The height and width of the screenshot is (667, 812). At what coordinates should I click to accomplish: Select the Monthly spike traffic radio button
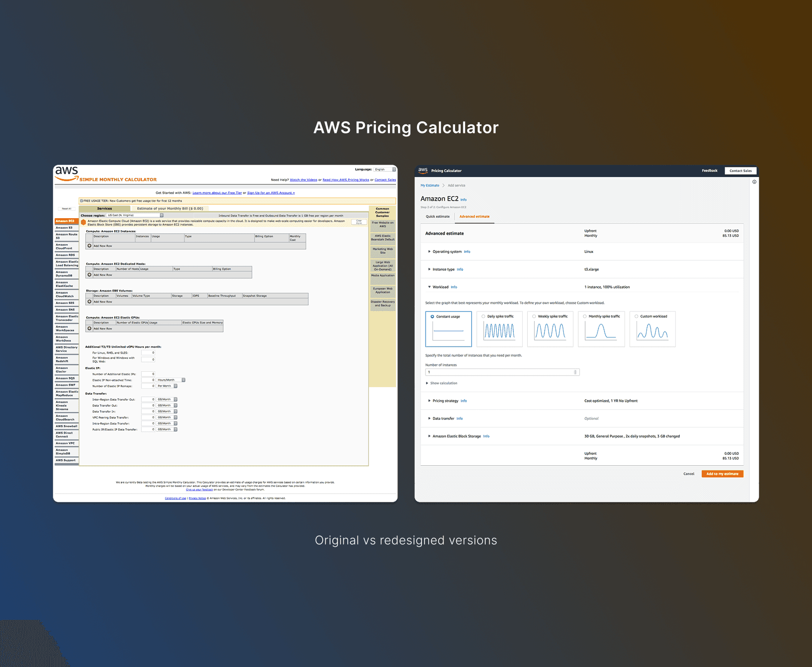pyautogui.click(x=584, y=316)
